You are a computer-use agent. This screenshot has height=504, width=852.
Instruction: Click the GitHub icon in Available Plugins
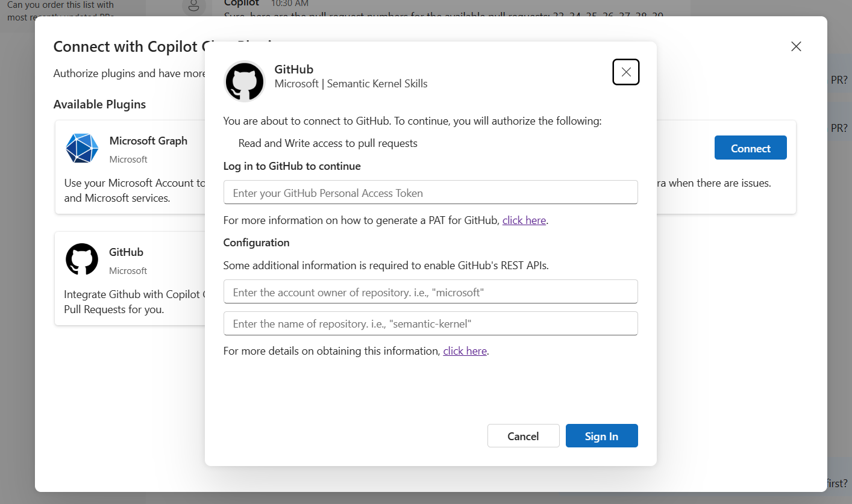click(x=82, y=260)
